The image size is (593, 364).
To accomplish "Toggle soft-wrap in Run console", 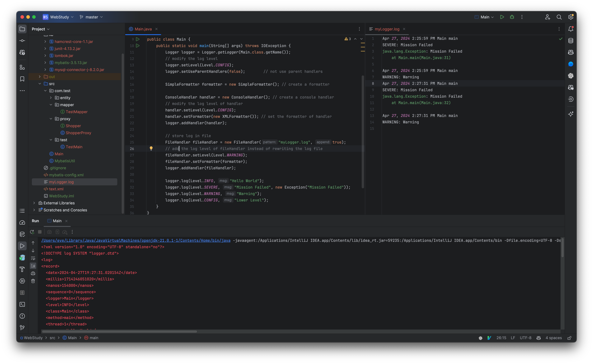I will pos(33,258).
